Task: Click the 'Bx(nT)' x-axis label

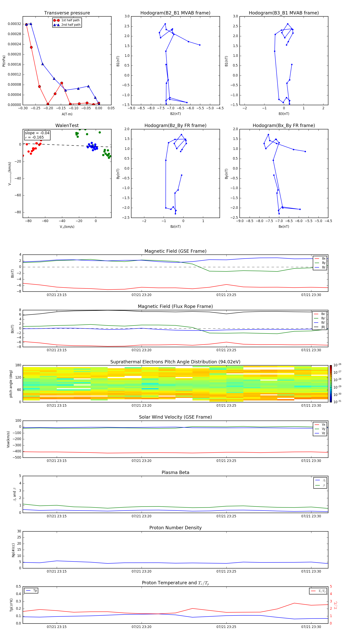Action: [284, 227]
